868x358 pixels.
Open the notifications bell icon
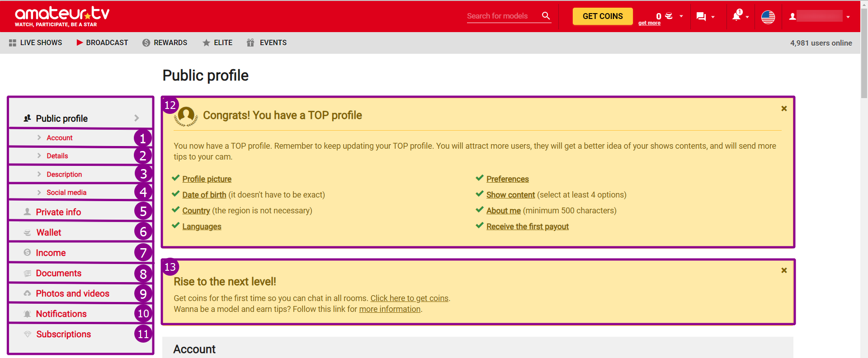[x=736, y=16]
